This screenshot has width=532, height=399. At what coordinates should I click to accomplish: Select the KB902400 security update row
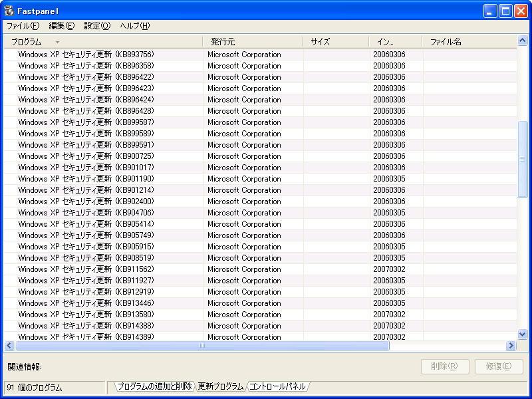pos(260,201)
